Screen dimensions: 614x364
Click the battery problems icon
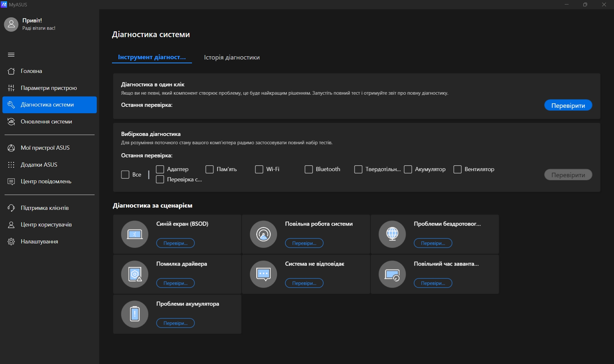pos(135,314)
